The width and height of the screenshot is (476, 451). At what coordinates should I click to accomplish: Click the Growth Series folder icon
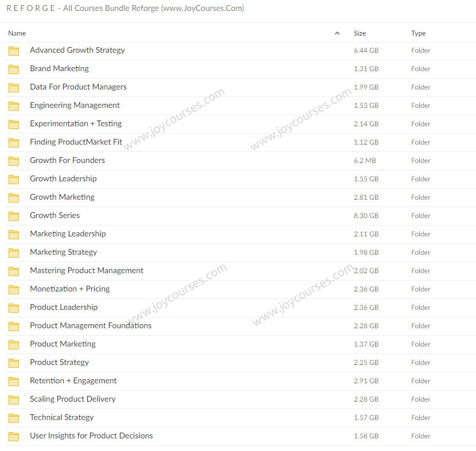(x=14, y=216)
